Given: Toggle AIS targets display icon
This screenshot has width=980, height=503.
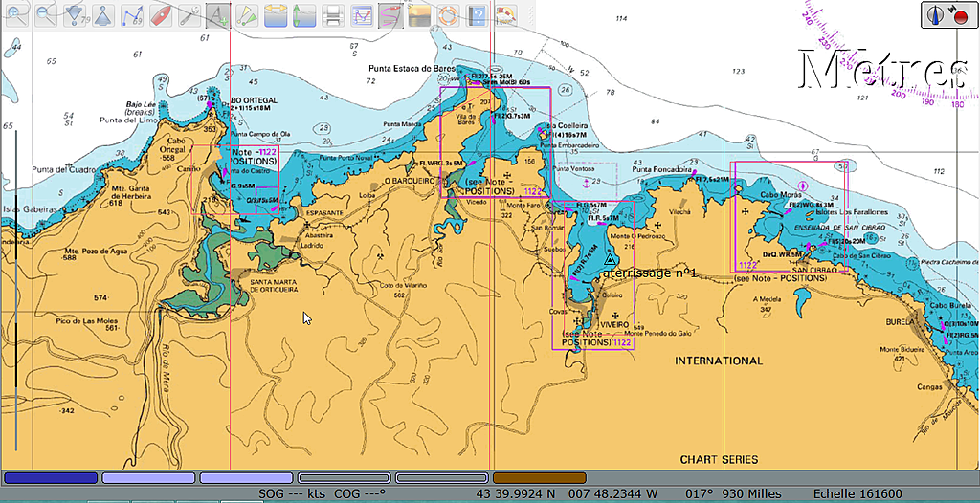Looking at the screenshot, I should click(x=247, y=14).
